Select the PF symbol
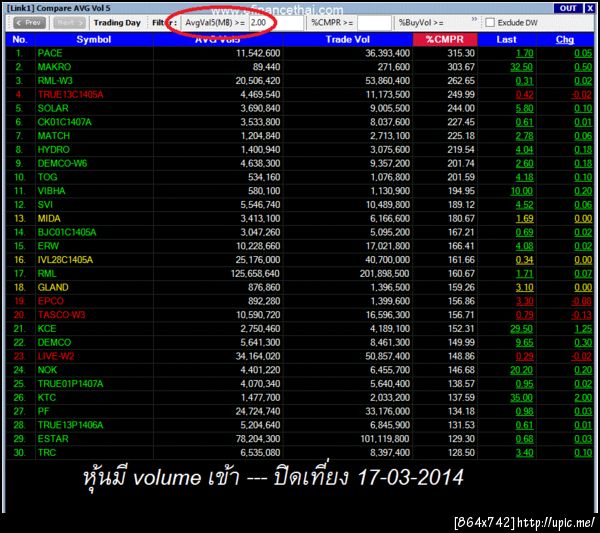Image resolution: width=600 pixels, height=533 pixels. [43, 411]
